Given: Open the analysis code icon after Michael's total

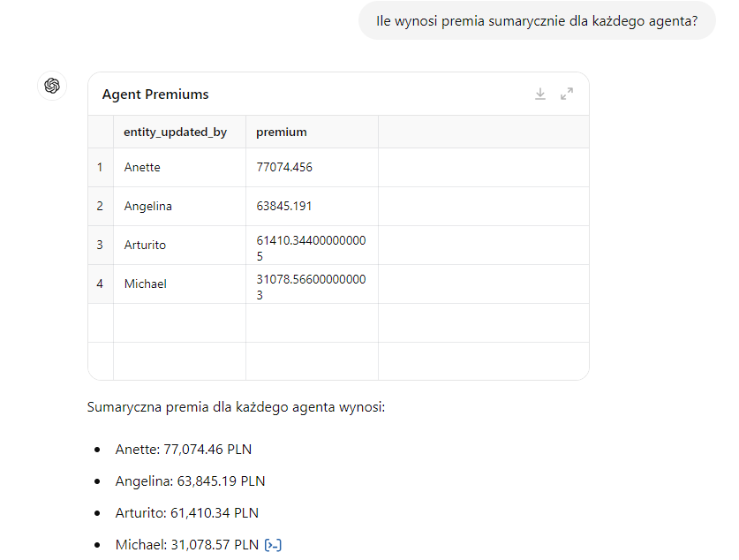Looking at the screenshot, I should coord(273,545).
